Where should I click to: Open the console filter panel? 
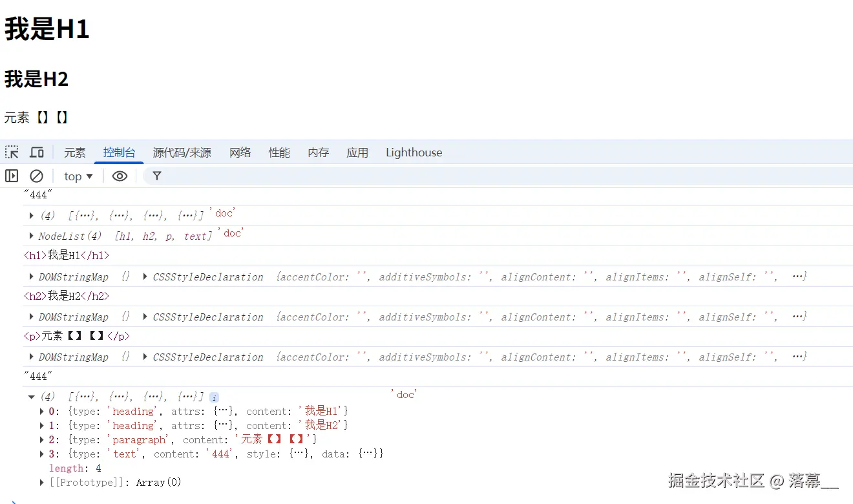[x=156, y=175]
